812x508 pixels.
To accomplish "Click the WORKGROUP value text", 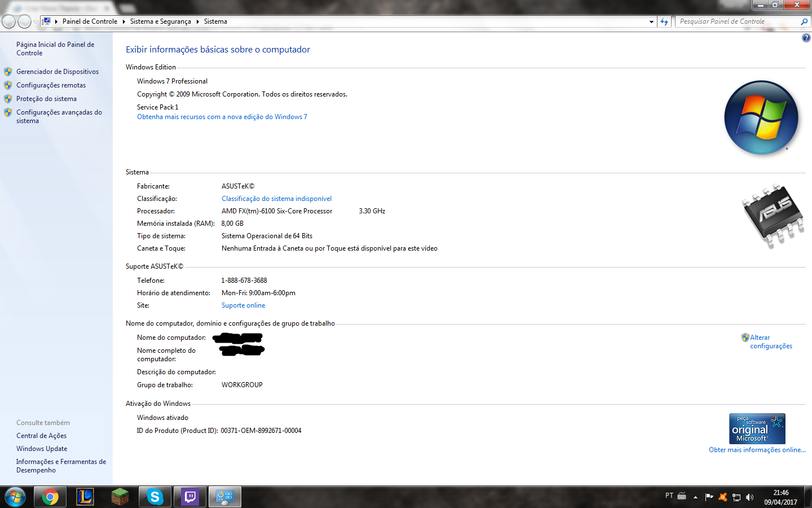I will 242,385.
